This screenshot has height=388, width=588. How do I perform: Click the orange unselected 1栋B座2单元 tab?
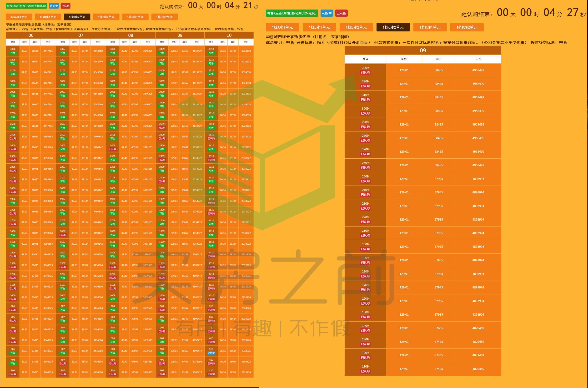[x=356, y=27]
